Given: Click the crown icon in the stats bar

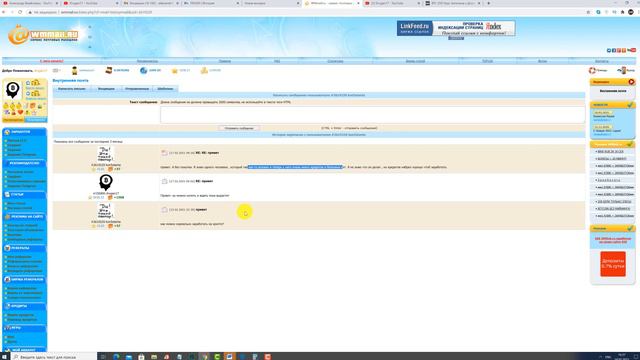Looking at the screenshot, I should click(x=175, y=71).
